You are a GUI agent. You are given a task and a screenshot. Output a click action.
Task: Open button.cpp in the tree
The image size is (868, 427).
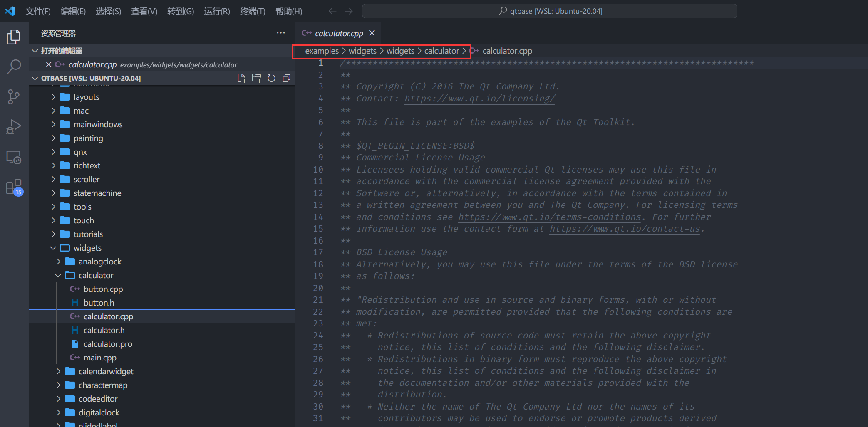[162, 289]
